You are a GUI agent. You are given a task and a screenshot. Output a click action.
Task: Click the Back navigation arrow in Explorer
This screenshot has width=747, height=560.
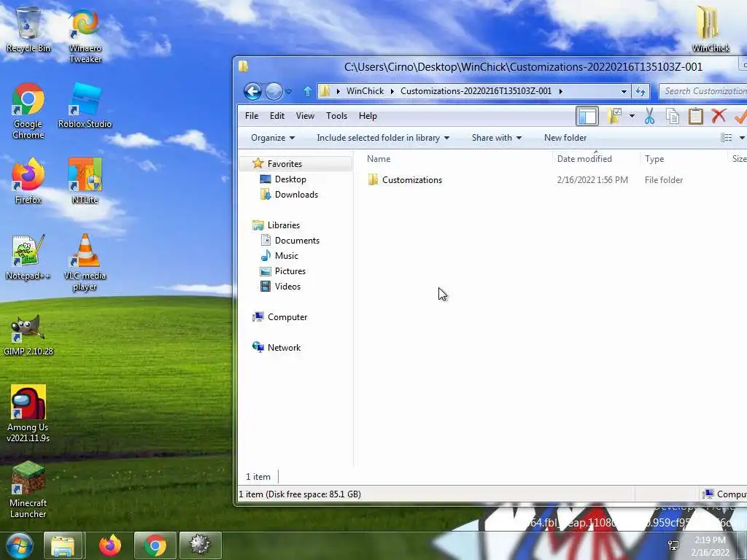click(252, 91)
